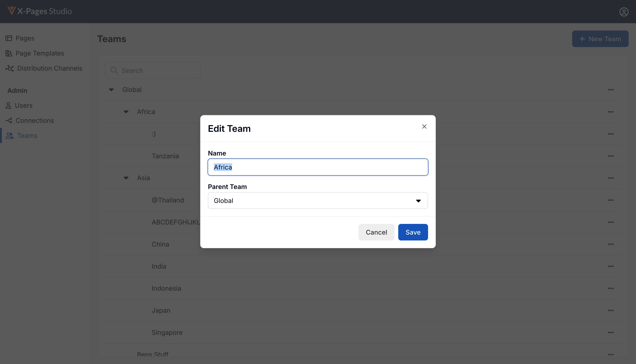Go to Page Templates
The height and width of the screenshot is (364, 636).
40,53
